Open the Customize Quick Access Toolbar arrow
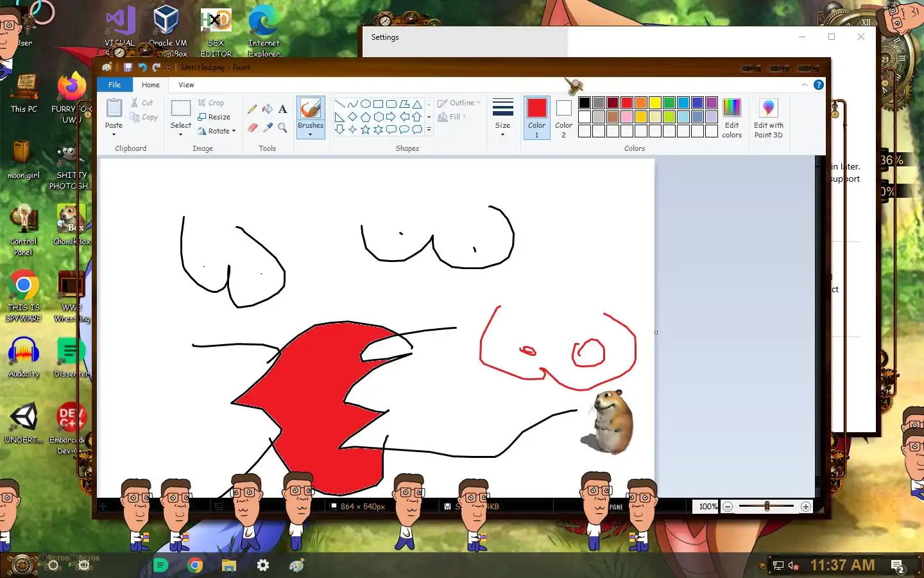924x578 pixels. click(168, 68)
